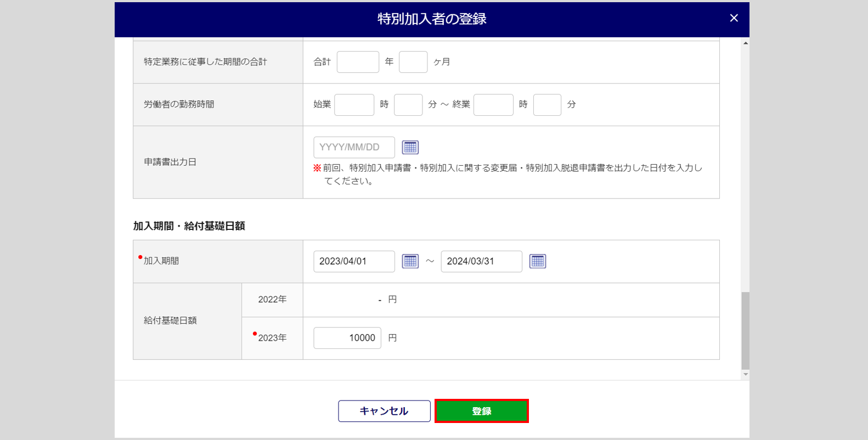The image size is (868, 440).
Task: Click the scrollbar up arrow
Action: click(x=745, y=43)
